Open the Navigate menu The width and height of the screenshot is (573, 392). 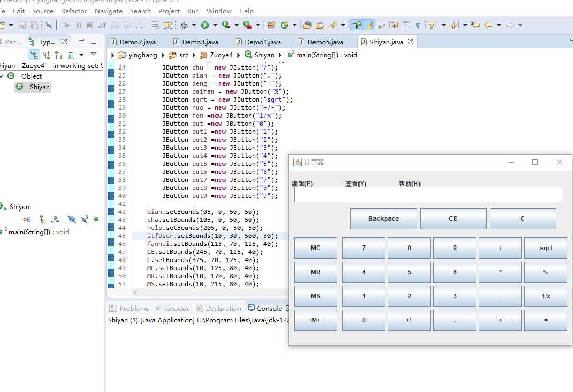(x=109, y=11)
